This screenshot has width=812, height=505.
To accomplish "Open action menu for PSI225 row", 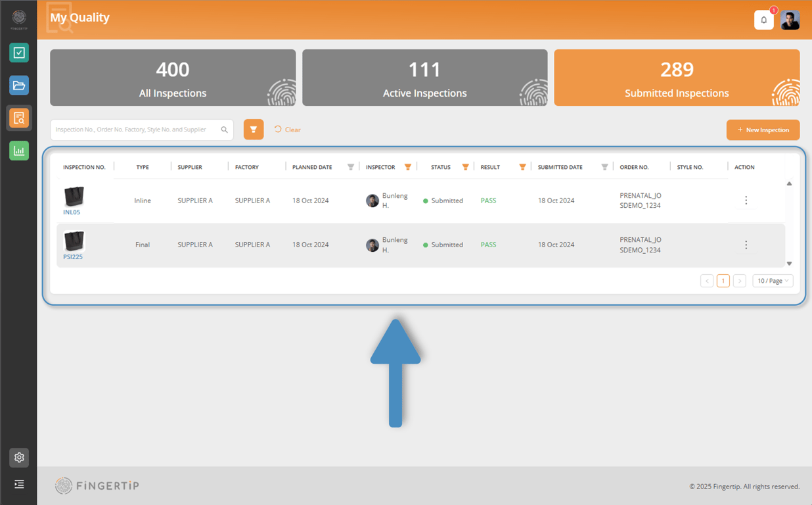I will pyautogui.click(x=746, y=245).
